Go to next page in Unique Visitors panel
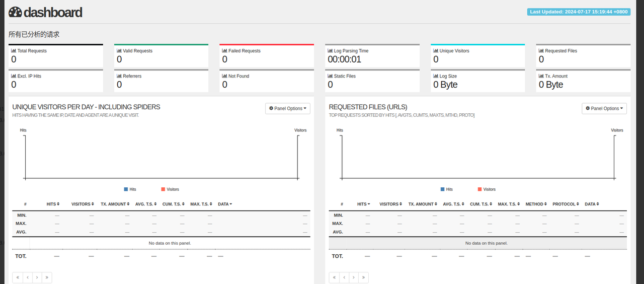 (37, 277)
